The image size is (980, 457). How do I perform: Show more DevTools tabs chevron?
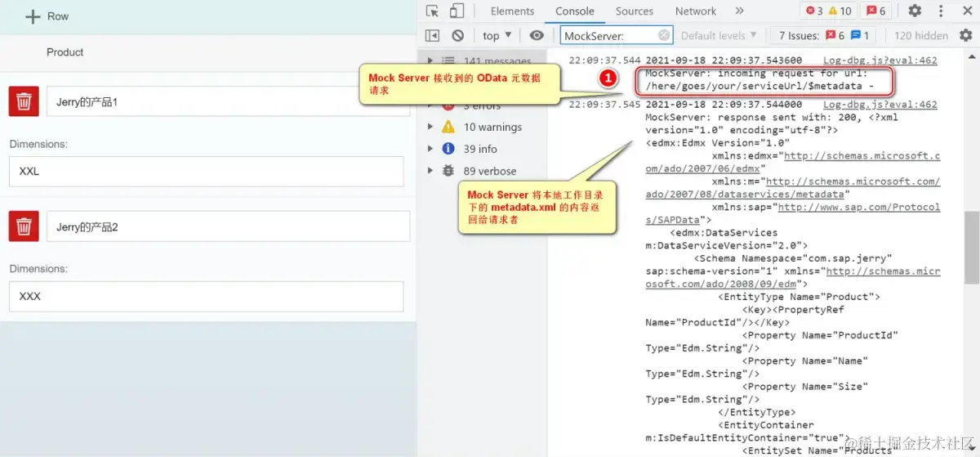click(739, 11)
